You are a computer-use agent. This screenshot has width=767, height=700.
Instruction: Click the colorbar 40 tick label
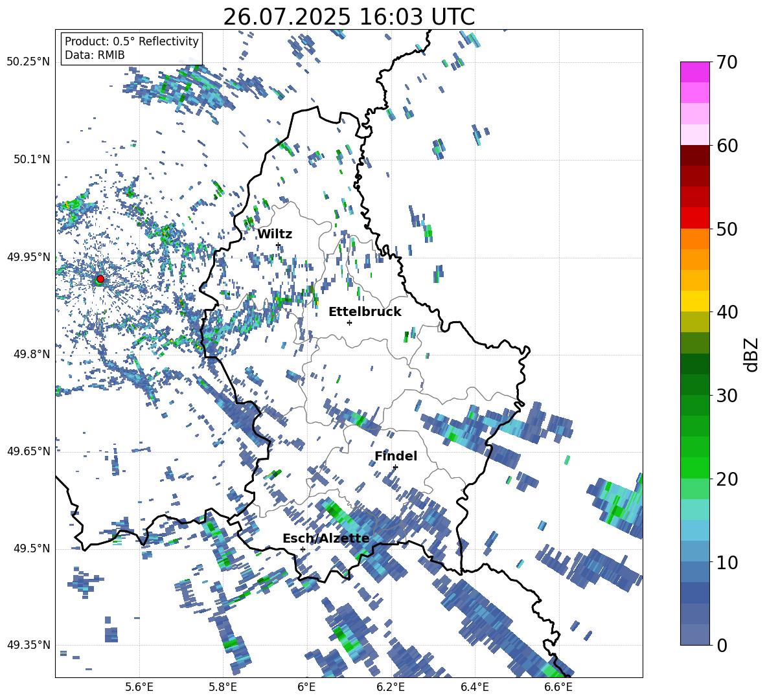[x=727, y=312]
